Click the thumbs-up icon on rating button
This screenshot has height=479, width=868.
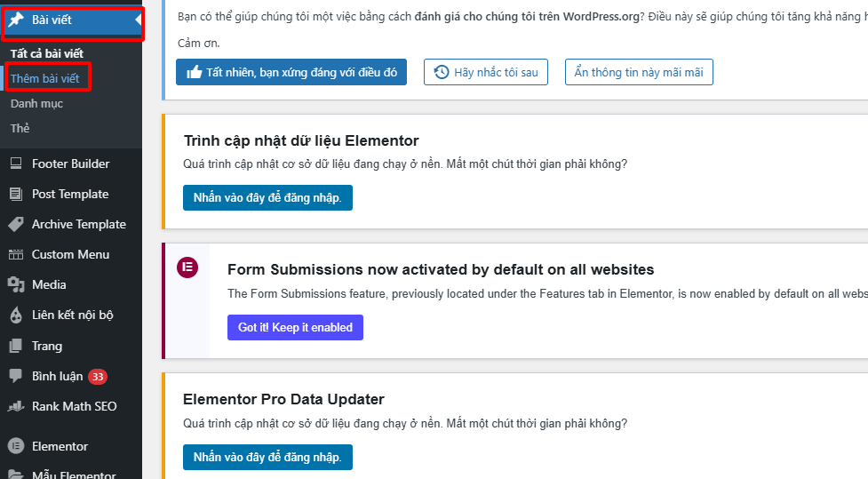click(x=195, y=72)
